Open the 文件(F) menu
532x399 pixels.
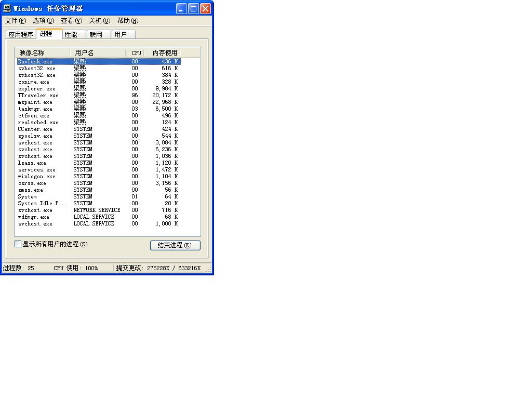tap(15, 21)
